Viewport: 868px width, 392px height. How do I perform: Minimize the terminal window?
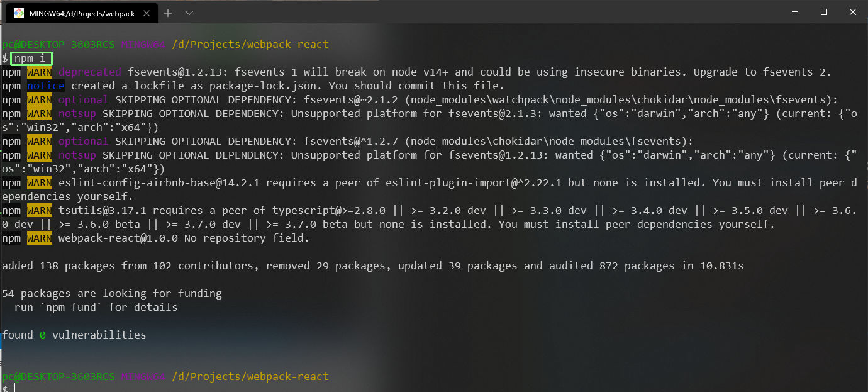pyautogui.click(x=794, y=12)
